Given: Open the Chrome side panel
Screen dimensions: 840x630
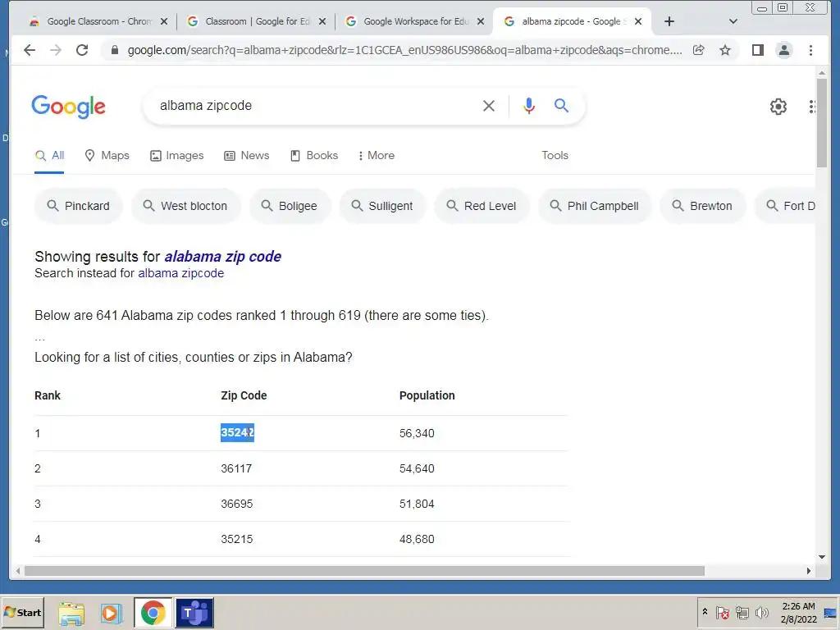Looking at the screenshot, I should 757,50.
